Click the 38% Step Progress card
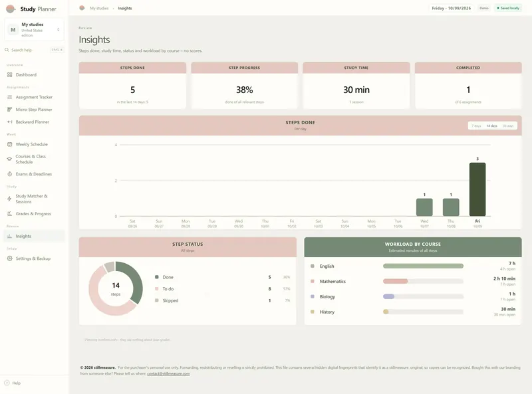The width and height of the screenshot is (532, 394). point(244,86)
